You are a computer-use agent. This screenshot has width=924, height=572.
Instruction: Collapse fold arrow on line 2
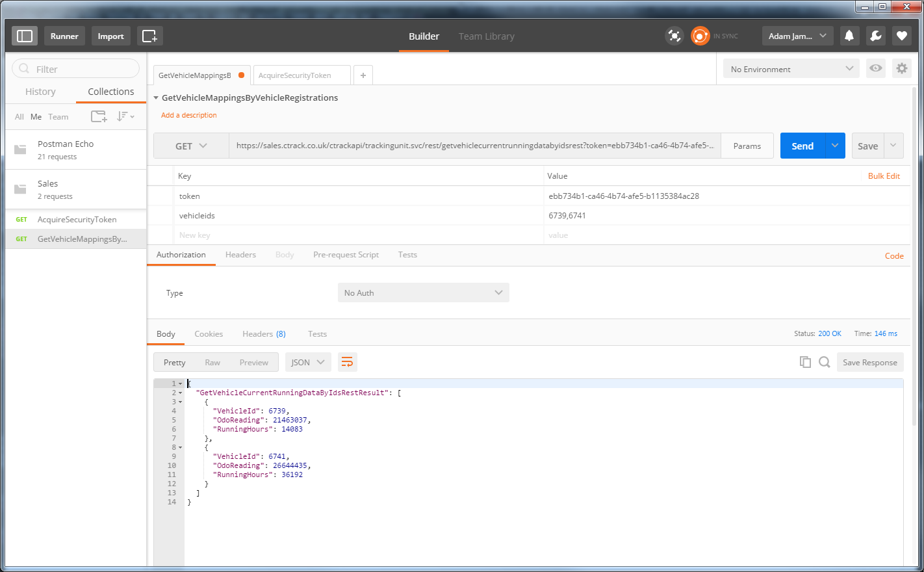(x=180, y=393)
